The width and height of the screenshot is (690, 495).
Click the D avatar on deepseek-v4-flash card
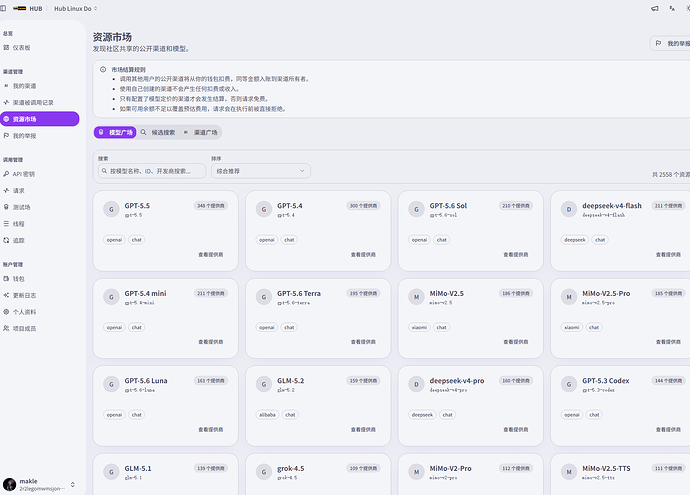click(569, 209)
